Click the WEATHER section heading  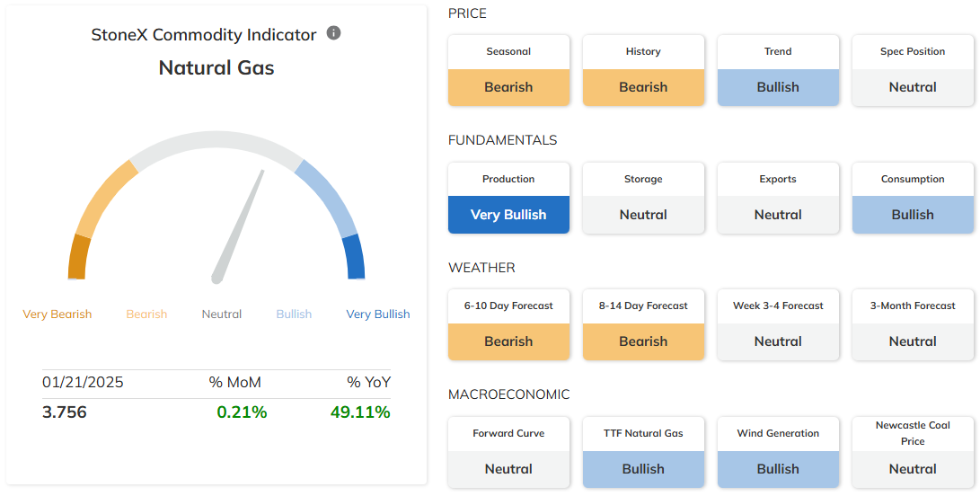tap(481, 268)
